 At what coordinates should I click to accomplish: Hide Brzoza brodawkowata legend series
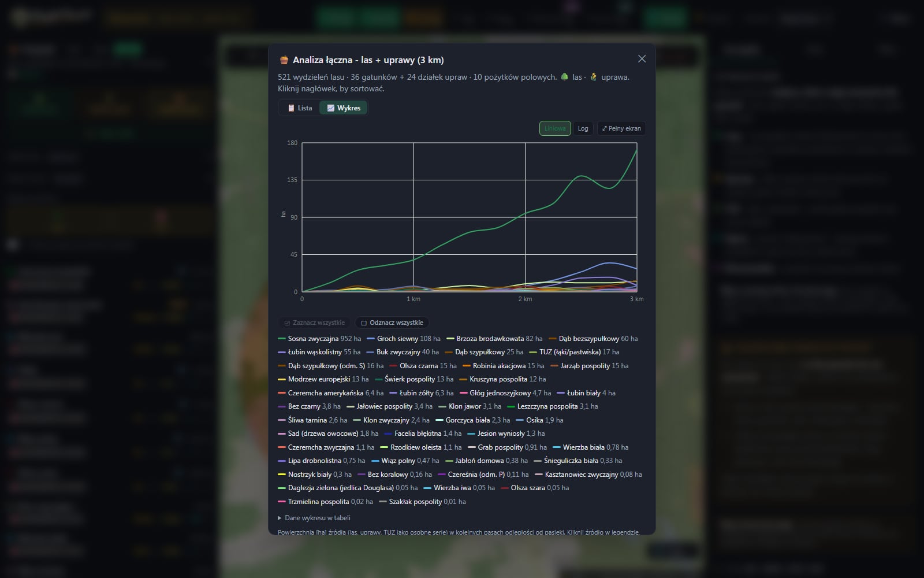494,339
